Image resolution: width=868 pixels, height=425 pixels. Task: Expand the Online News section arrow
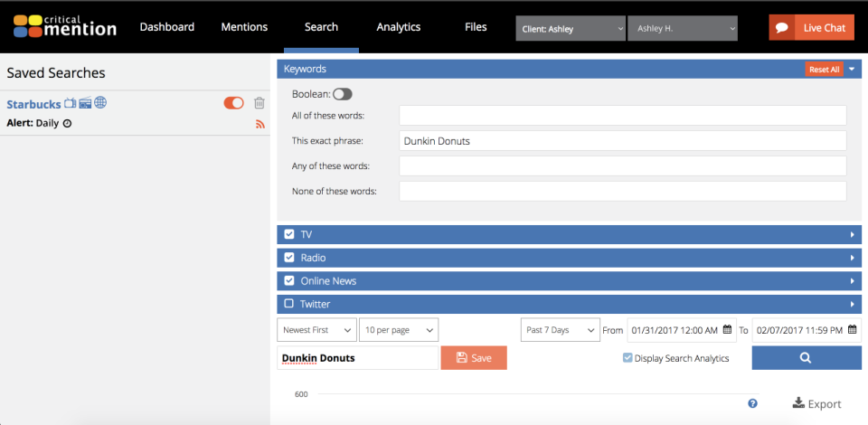pyautogui.click(x=853, y=281)
